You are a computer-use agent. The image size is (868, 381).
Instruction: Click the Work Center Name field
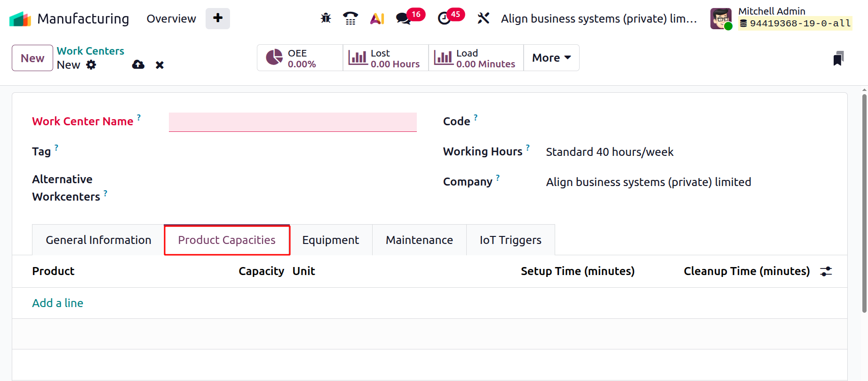pos(293,122)
